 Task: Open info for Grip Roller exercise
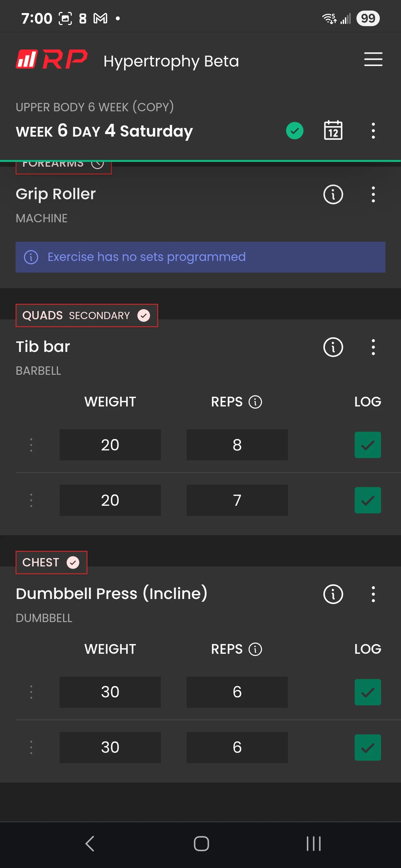click(333, 194)
